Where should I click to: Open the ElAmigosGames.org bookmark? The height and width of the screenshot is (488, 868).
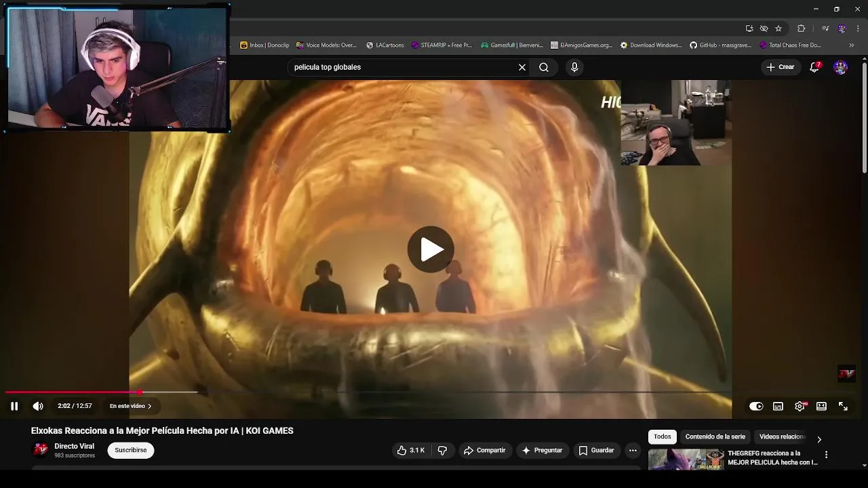tap(582, 45)
